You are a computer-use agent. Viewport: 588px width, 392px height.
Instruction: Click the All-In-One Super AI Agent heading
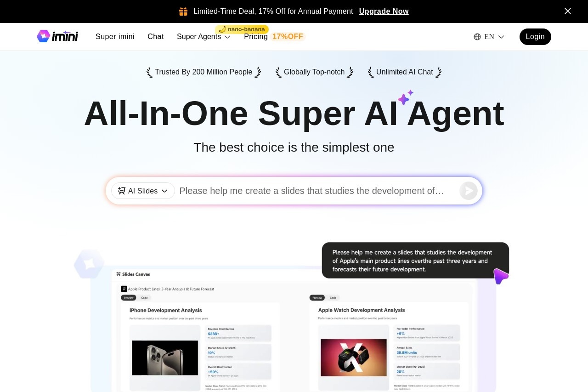294,113
